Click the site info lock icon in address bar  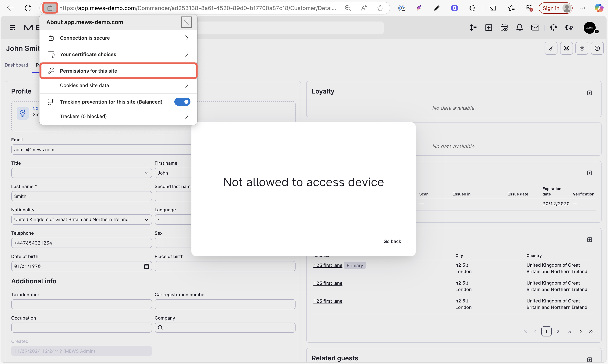(50, 8)
